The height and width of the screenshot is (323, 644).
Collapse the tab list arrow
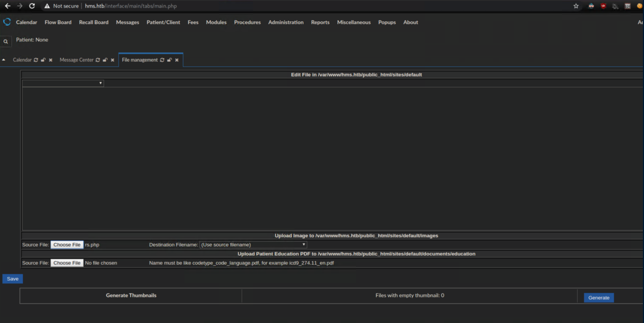coord(4,60)
